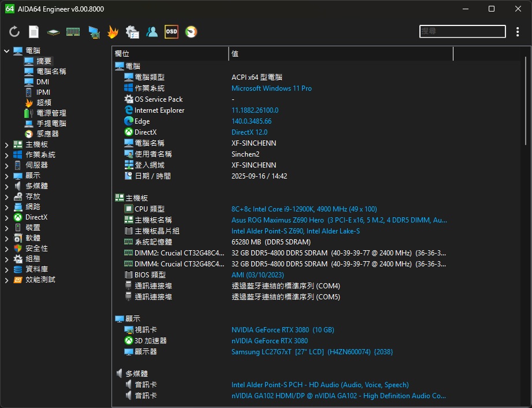The width and height of the screenshot is (532, 408).
Task: Select IPMI in the sidebar tree
Action: click(43, 92)
